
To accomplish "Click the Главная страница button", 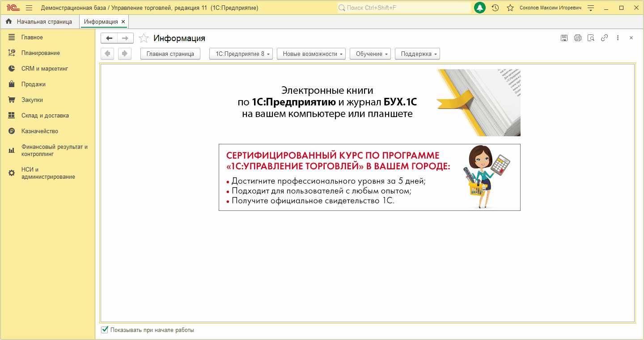I will pyautogui.click(x=170, y=54).
